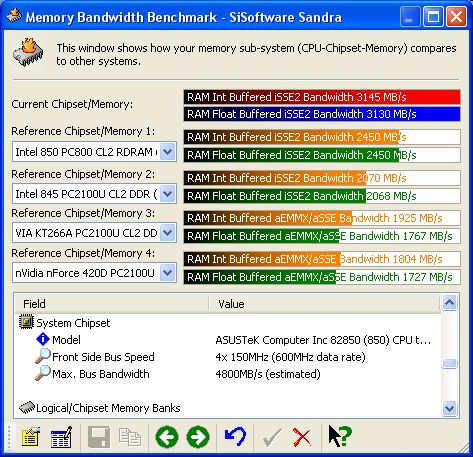Click the list scrollbar thumb
Image resolution: width=473 pixels, height=457 pixels.
pyautogui.click(x=449, y=363)
